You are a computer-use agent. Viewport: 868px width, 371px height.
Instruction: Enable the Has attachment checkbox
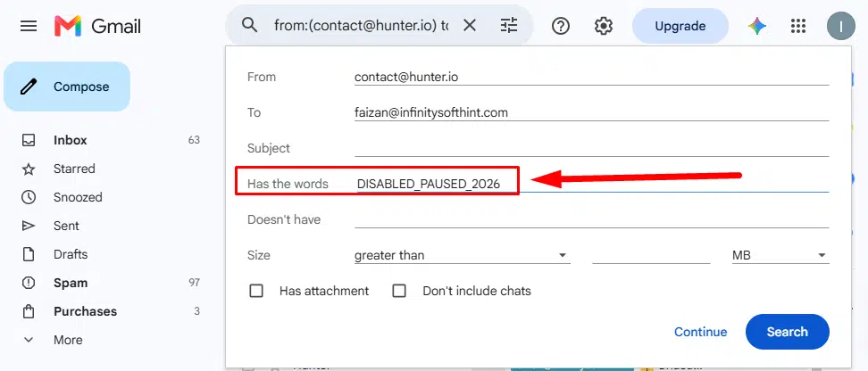coord(256,291)
